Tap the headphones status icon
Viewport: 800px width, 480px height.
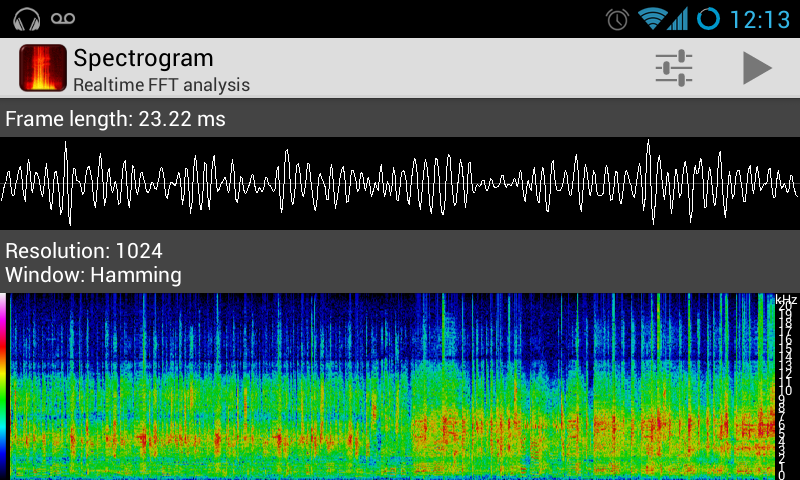(x=27, y=19)
